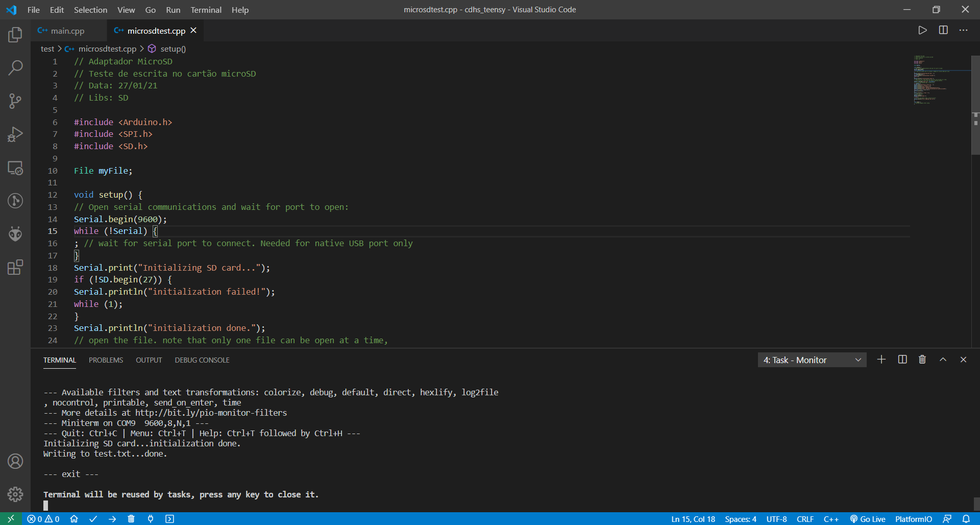Click the editor vertical scrollbar
Screen dimensions: 980x525
pyautogui.click(x=975, y=105)
